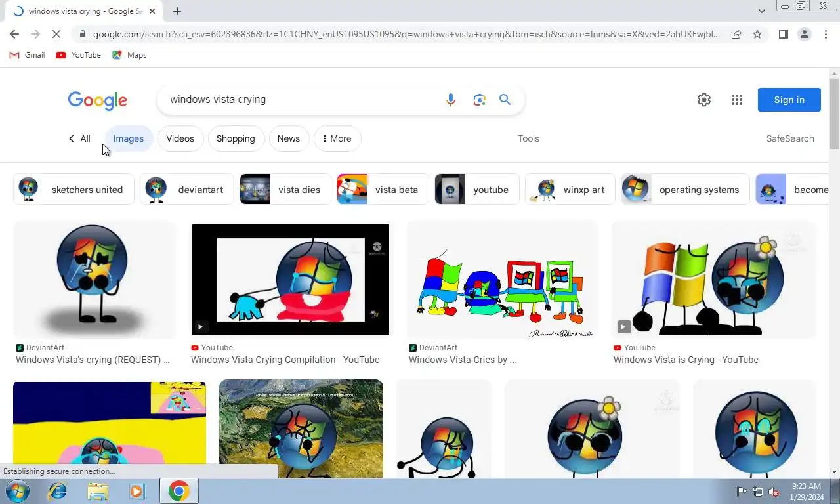Filter by vista beta chip
The height and width of the screenshot is (504, 840).
point(383,190)
